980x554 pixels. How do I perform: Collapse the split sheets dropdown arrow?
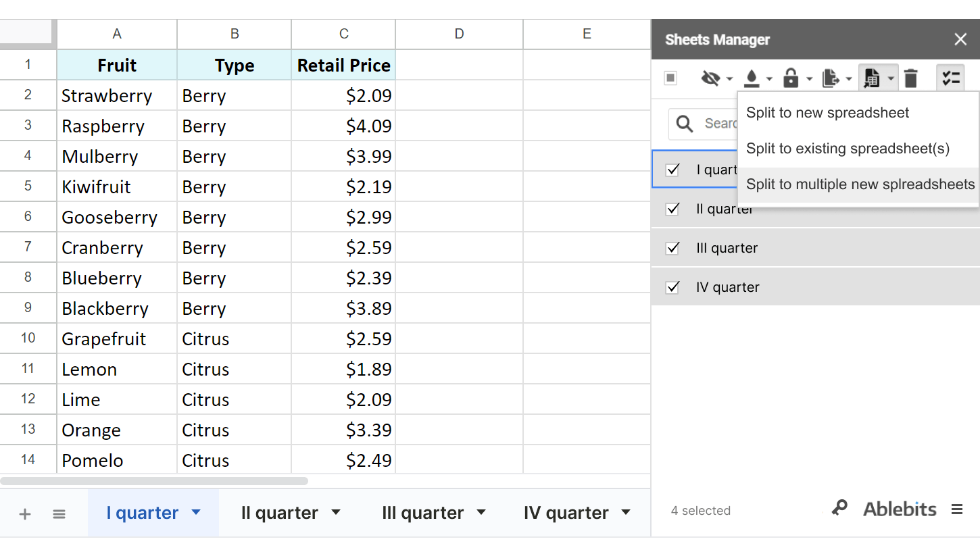click(891, 79)
